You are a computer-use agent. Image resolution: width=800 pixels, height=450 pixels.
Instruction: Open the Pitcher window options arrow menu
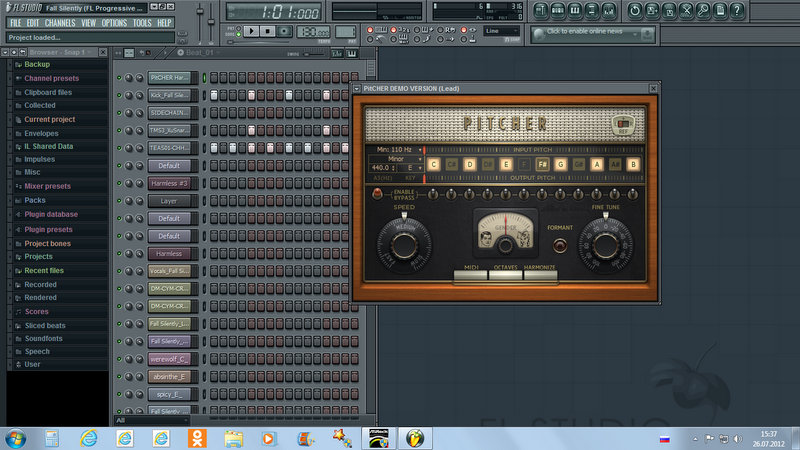[x=357, y=89]
